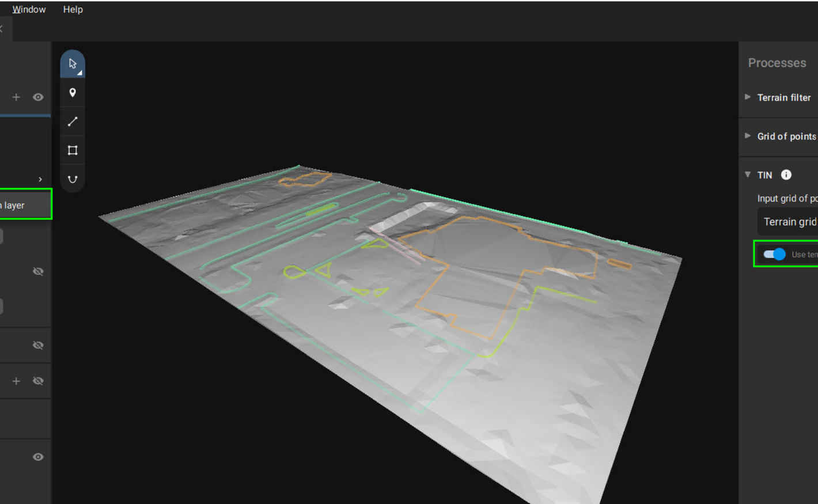Open the Window menu
This screenshot has height=504, width=818.
click(x=29, y=9)
